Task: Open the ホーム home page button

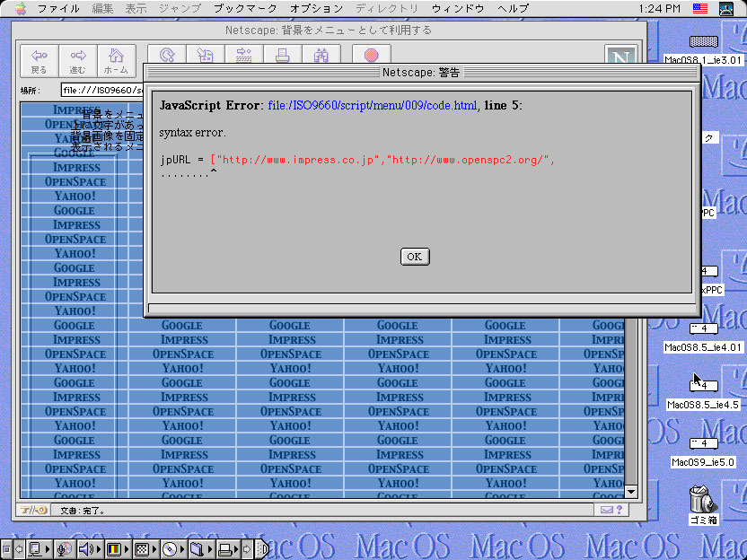Action: coord(116,61)
